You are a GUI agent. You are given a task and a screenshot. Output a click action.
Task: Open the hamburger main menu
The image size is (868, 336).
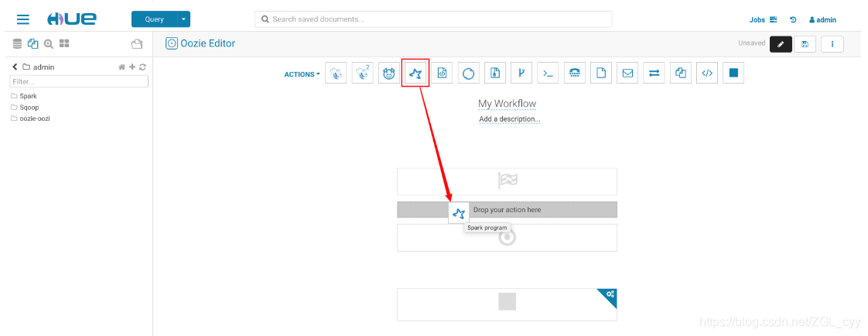click(22, 19)
